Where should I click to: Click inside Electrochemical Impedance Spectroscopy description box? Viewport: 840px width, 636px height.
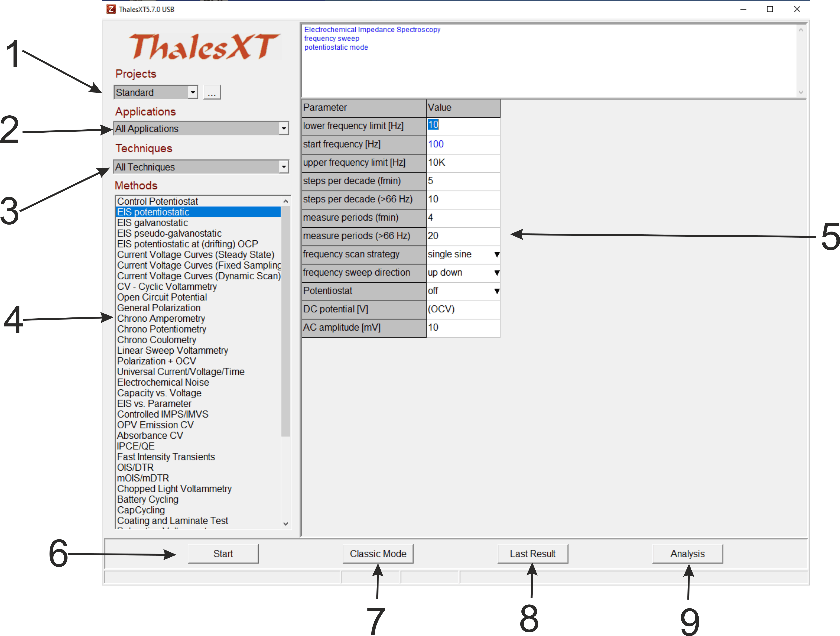(x=549, y=61)
